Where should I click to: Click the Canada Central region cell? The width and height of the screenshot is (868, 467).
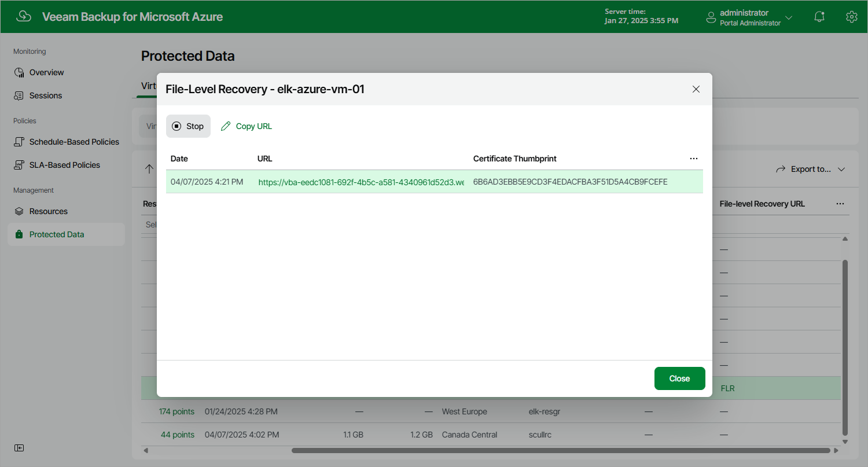[x=469, y=435]
